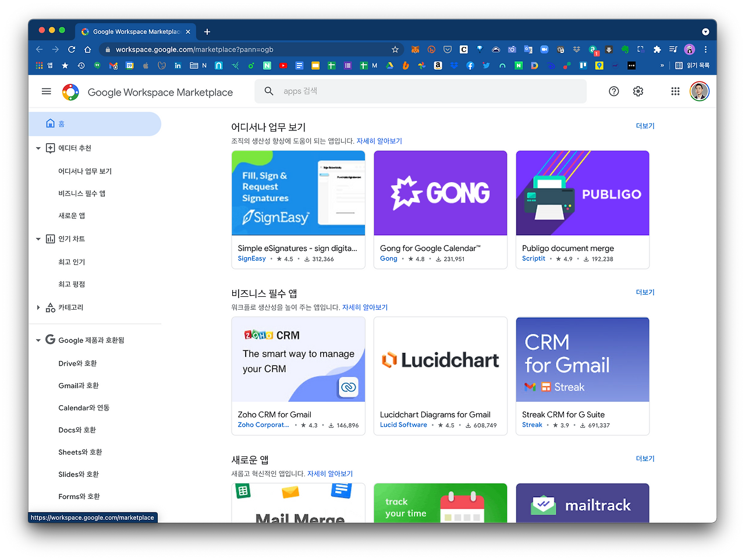Open the Pocket extension
745x560 pixels.
pos(448,49)
